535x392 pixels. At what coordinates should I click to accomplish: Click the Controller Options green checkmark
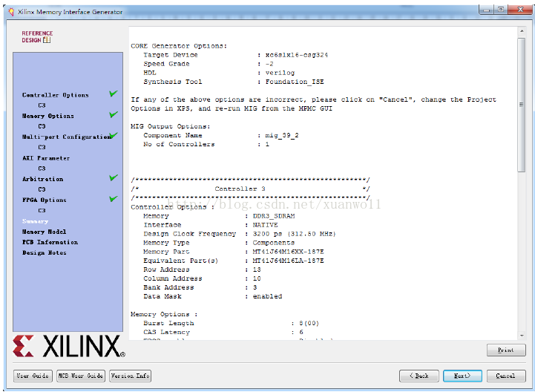[114, 94]
